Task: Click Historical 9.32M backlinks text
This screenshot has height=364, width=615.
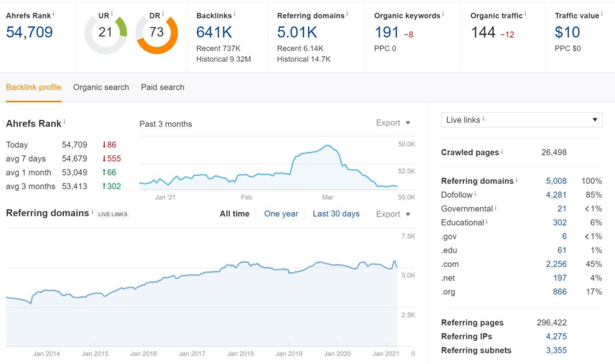Action: click(x=223, y=59)
